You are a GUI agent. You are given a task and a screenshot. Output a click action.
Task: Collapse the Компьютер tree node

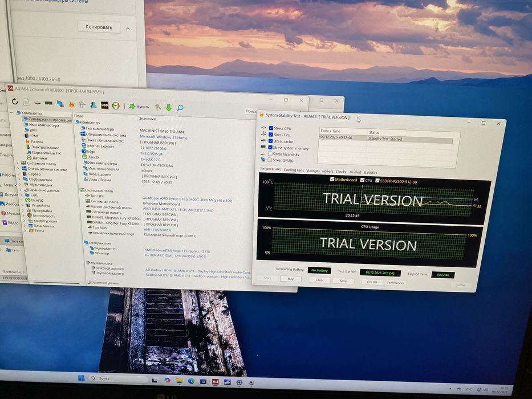[x=12, y=112]
